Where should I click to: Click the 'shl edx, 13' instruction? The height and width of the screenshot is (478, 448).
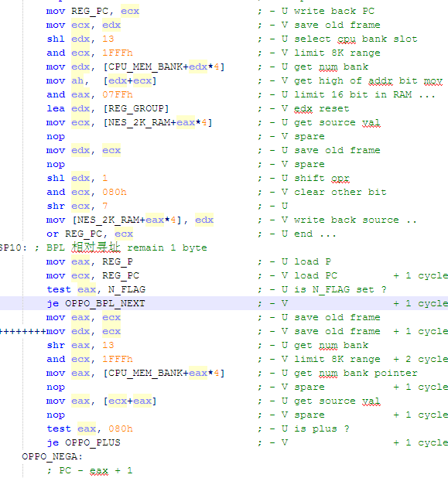pos(80,39)
